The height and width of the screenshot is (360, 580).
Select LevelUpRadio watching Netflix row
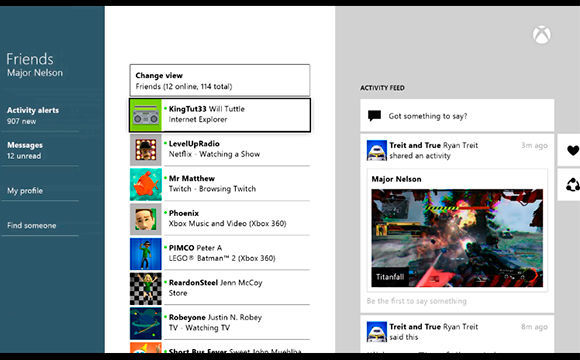point(220,149)
